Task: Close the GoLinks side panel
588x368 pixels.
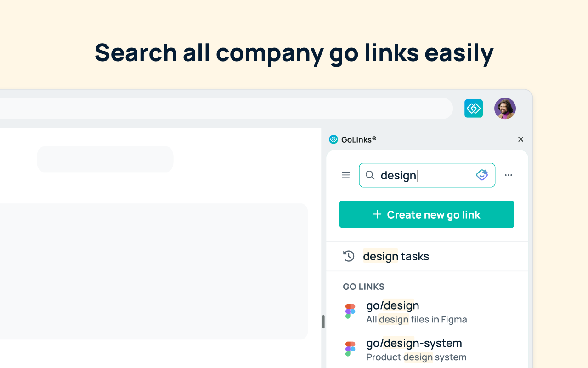Action: tap(520, 139)
